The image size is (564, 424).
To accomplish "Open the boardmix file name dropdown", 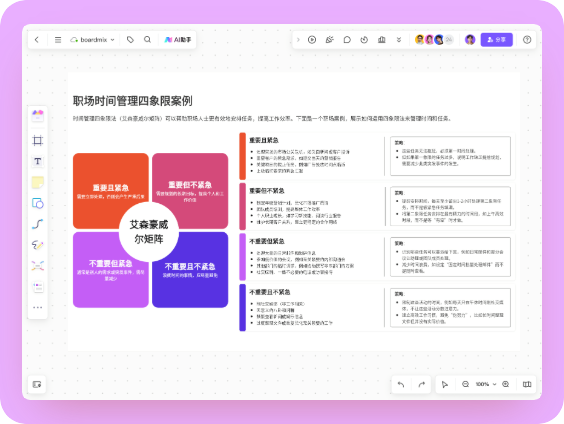I will coord(93,40).
